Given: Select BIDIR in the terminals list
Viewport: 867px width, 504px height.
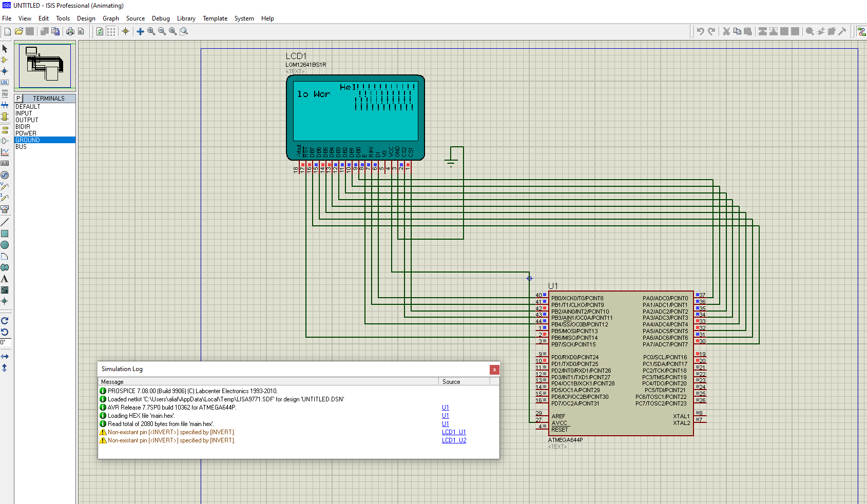Looking at the screenshot, I should tap(23, 127).
